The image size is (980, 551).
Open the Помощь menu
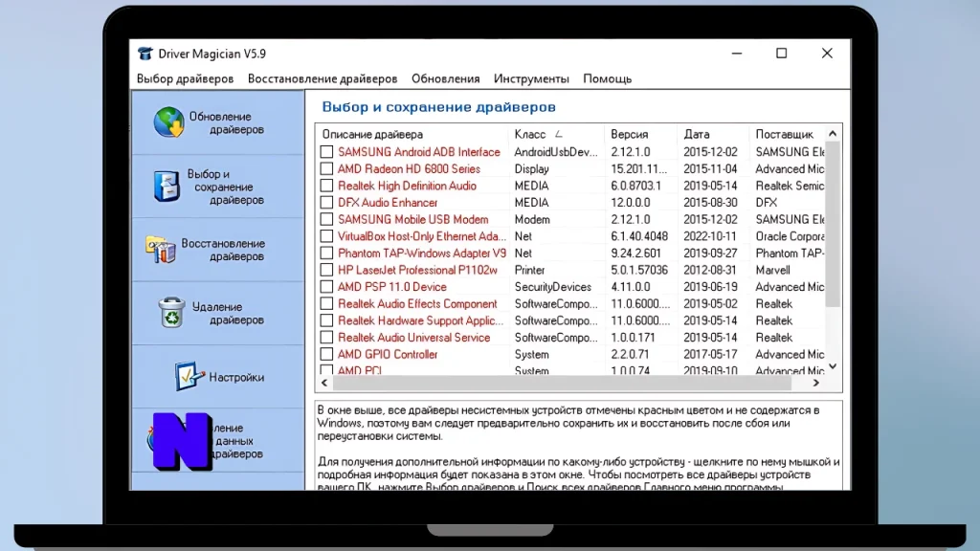[608, 78]
